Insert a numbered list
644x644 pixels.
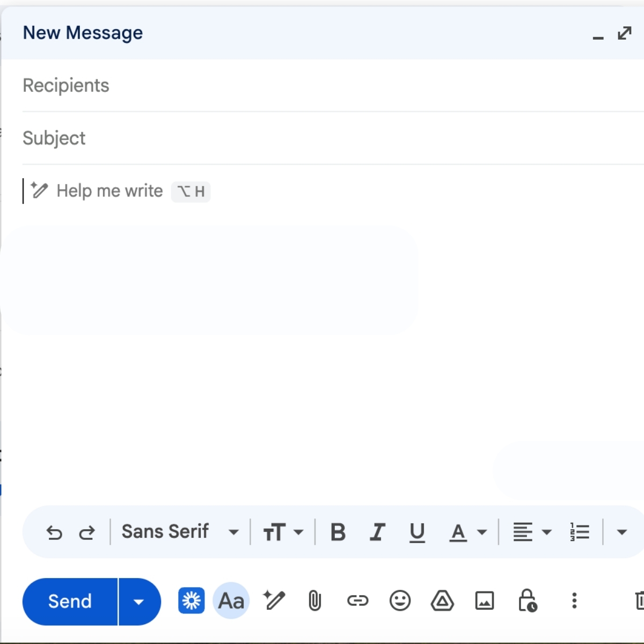tap(580, 532)
